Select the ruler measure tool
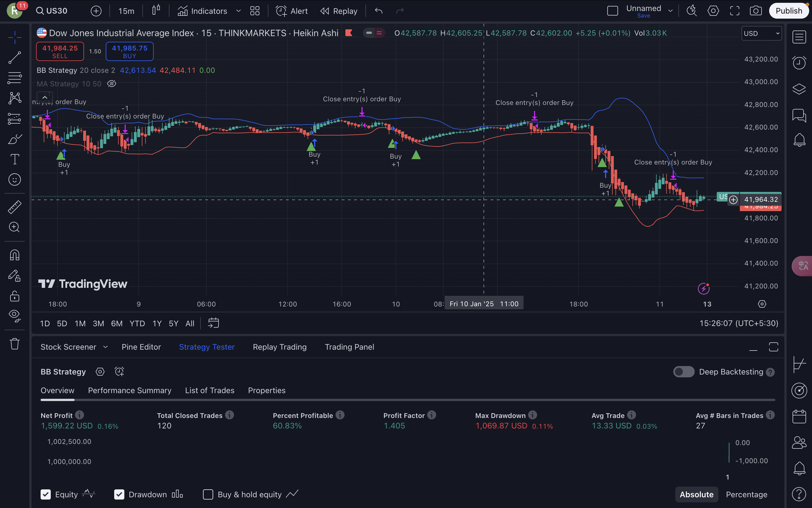812x508 pixels. (x=15, y=207)
